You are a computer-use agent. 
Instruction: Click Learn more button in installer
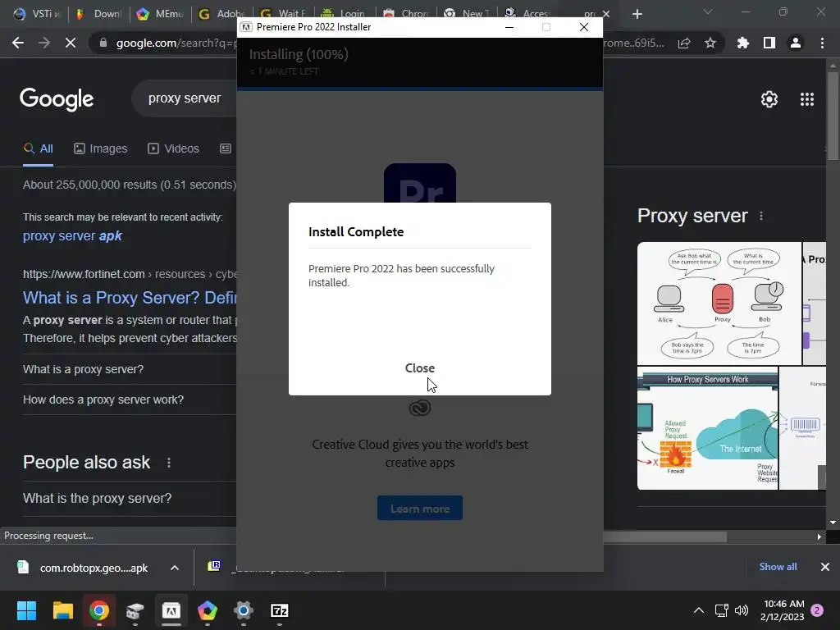tap(419, 508)
